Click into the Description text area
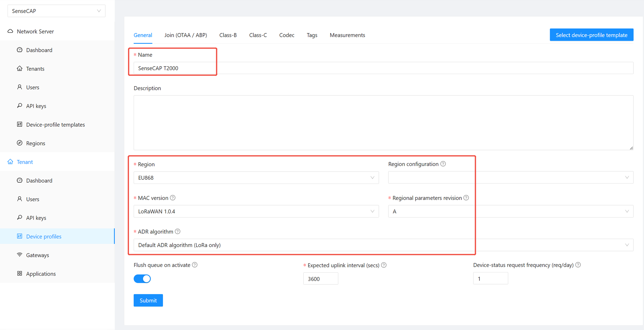644x330 pixels. point(383,122)
